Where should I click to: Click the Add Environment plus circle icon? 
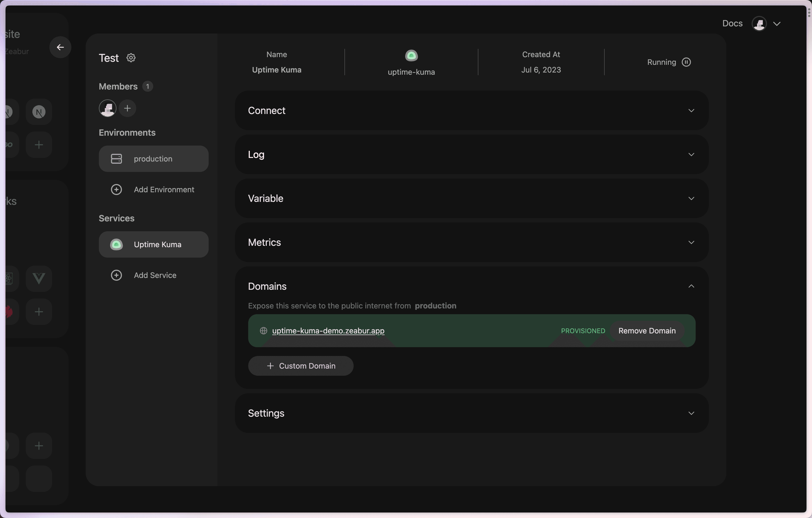116,190
